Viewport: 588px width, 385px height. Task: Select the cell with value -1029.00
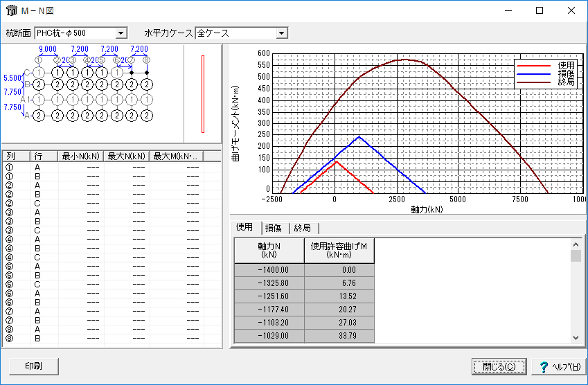269,336
